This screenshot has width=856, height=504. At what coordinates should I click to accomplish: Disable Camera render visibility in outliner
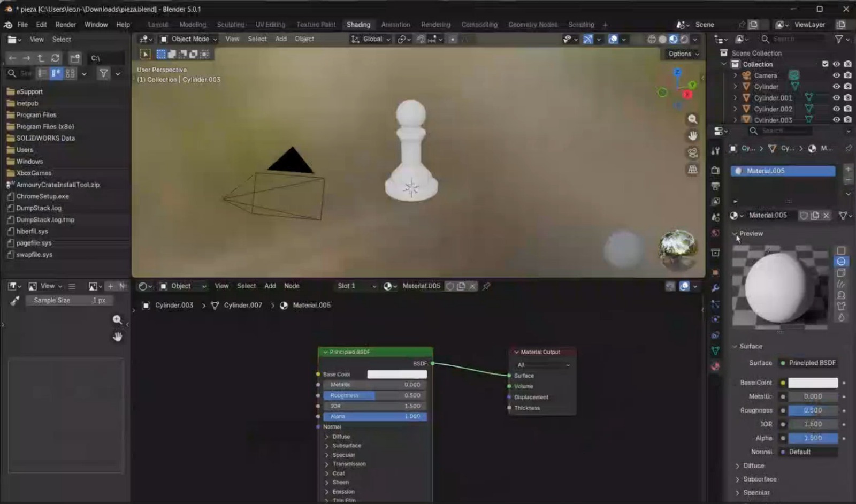(x=847, y=75)
